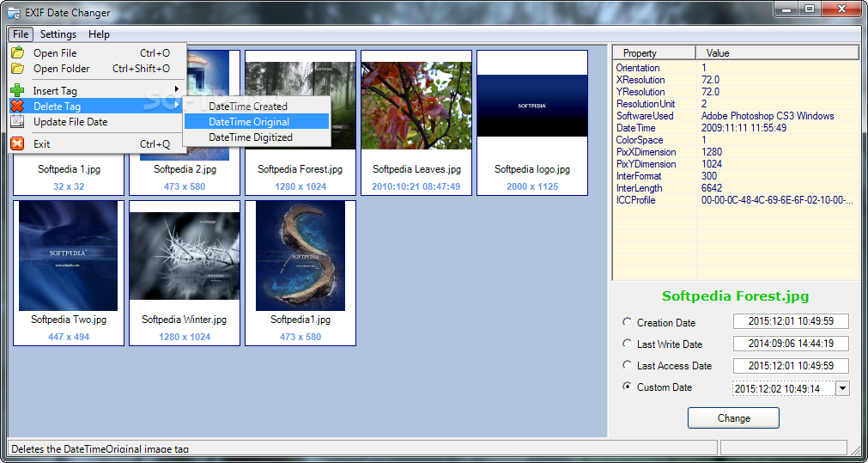Open the Settings menu

click(x=58, y=34)
